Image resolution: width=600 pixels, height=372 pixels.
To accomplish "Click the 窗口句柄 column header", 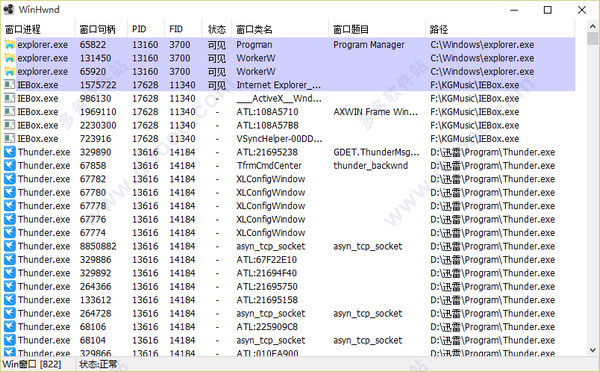I will click(97, 29).
